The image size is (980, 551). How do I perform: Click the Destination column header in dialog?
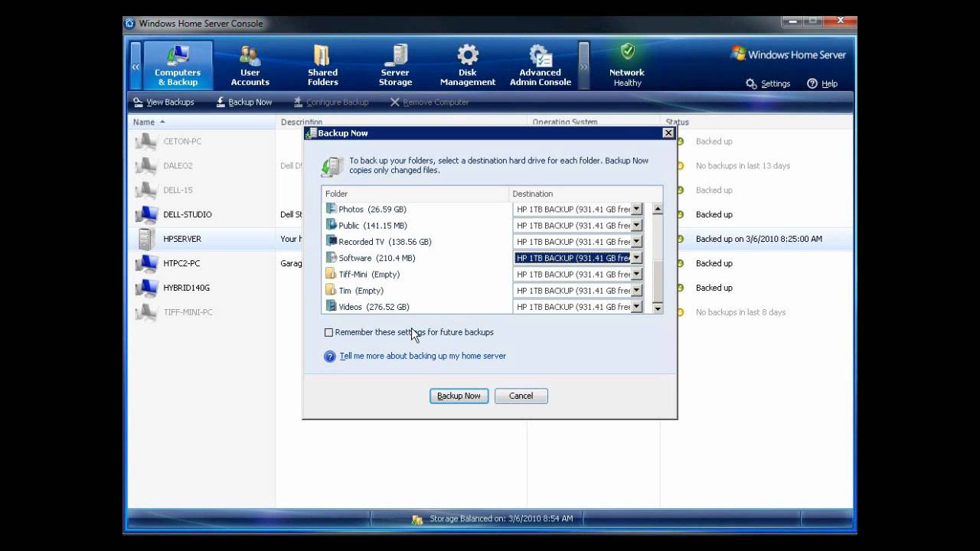(x=586, y=194)
